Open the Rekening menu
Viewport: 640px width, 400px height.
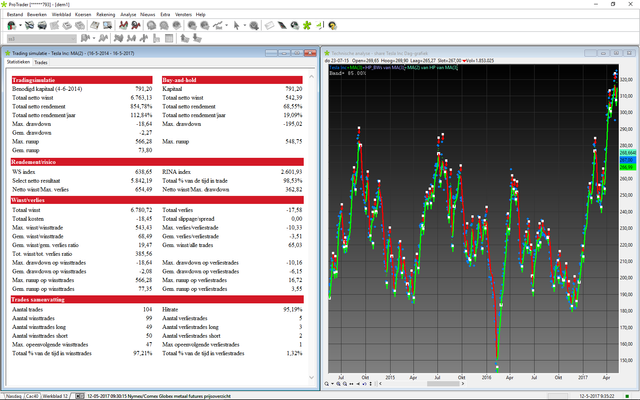click(x=106, y=14)
